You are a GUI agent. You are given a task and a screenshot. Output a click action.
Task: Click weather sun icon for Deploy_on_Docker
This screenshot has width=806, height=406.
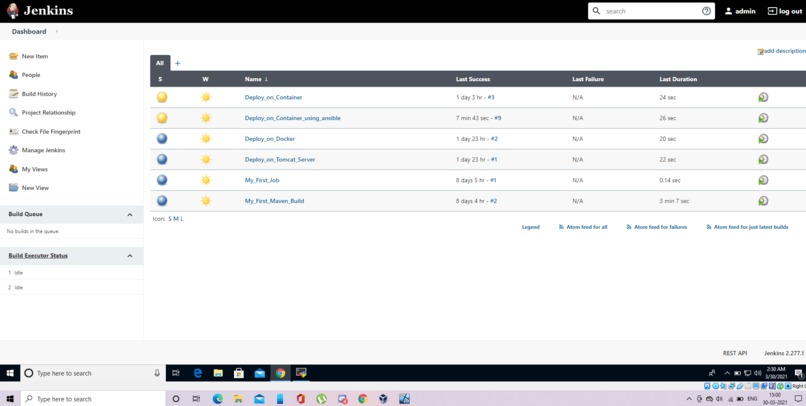(x=206, y=139)
